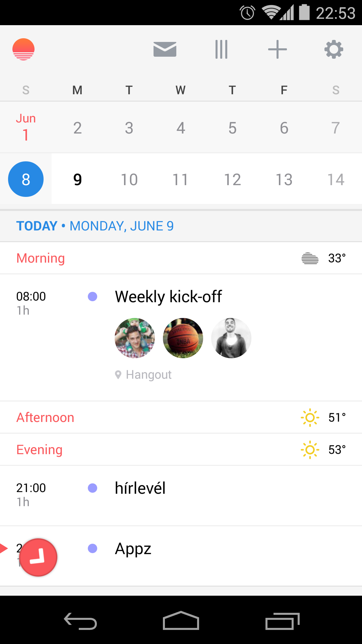The image size is (362, 644).
Task: Tap the Android home button
Action: click(x=181, y=621)
